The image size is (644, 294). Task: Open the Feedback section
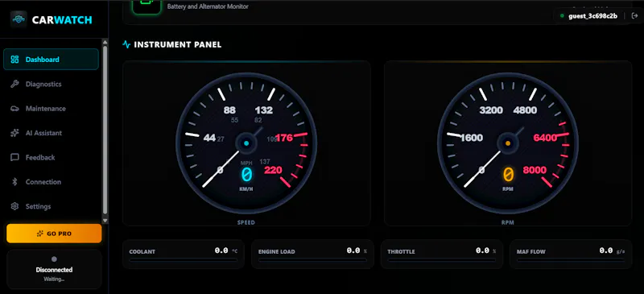pyautogui.click(x=51, y=158)
